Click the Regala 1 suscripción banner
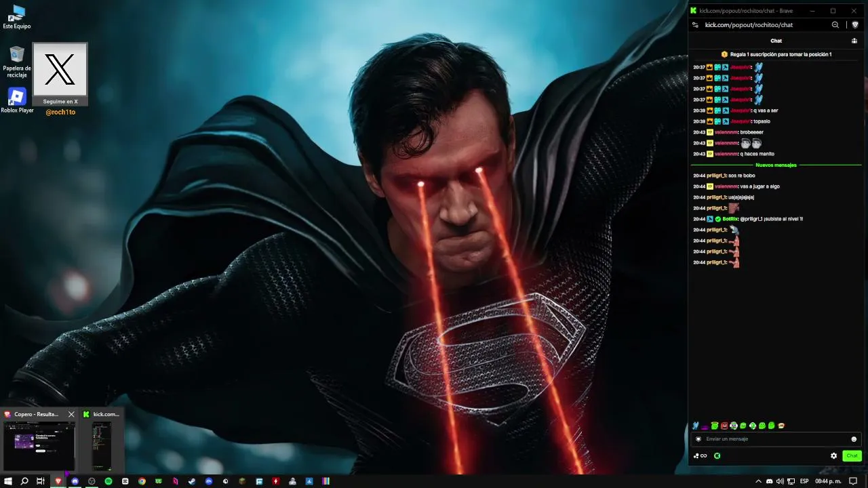Image resolution: width=868 pixels, height=488 pixels. pos(776,54)
